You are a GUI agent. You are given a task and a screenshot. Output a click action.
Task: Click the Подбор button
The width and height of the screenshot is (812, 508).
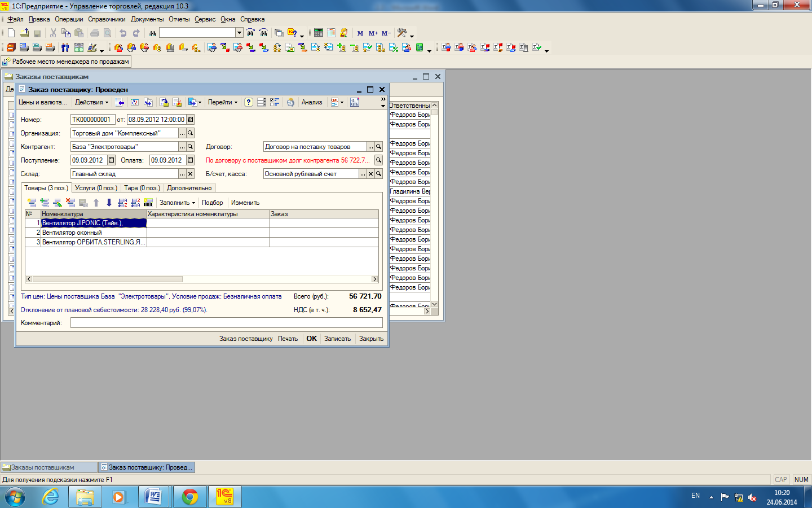coord(213,203)
